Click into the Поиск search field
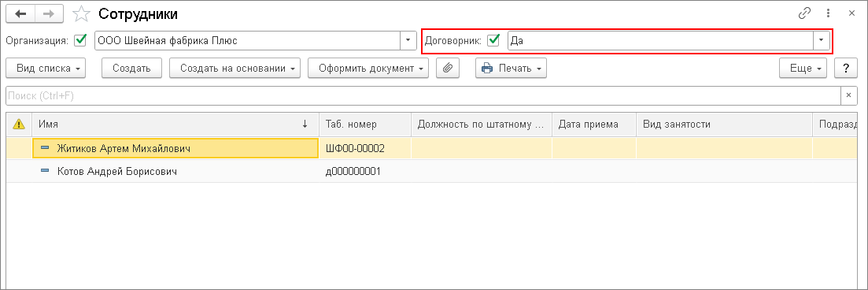Image resolution: width=868 pixels, height=290 pixels. [x=423, y=96]
